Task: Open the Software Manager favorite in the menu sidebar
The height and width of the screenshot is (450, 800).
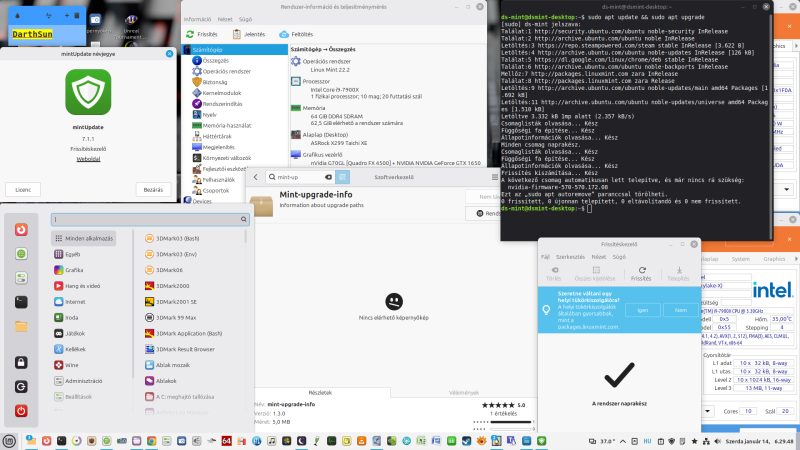Action: [21, 254]
